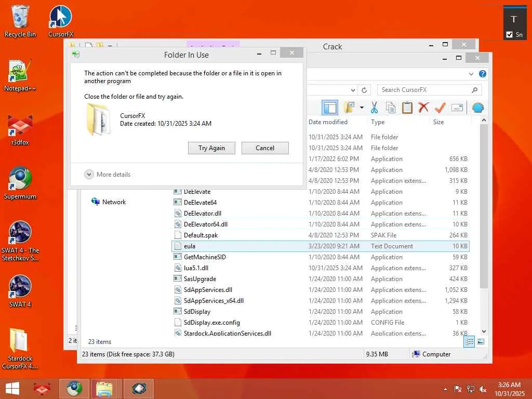This screenshot has width=532, height=399.
Task: Open taskbar clock showing 3:26 AM
Action: pos(509,389)
